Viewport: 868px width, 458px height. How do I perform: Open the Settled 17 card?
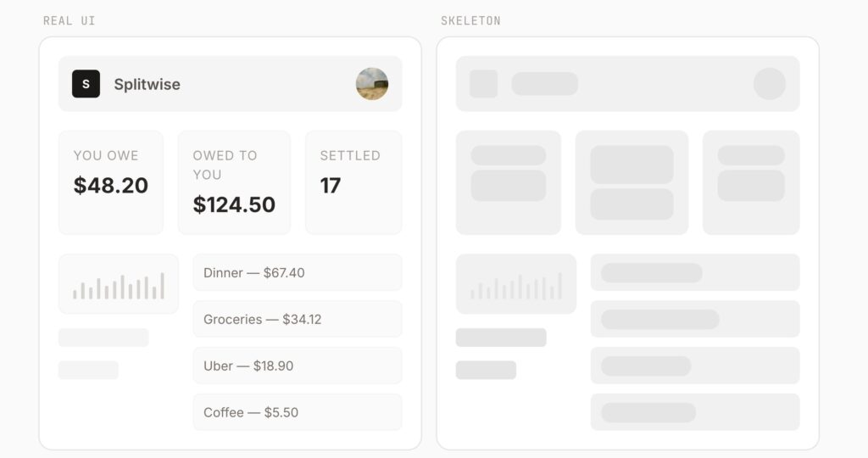point(353,182)
